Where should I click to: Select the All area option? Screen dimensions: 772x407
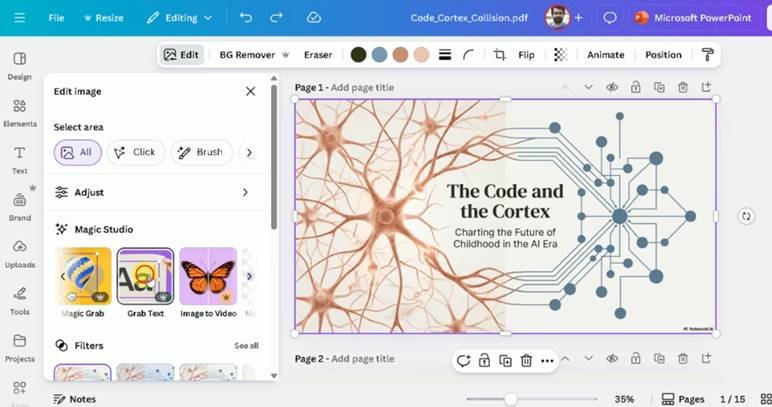pos(78,152)
